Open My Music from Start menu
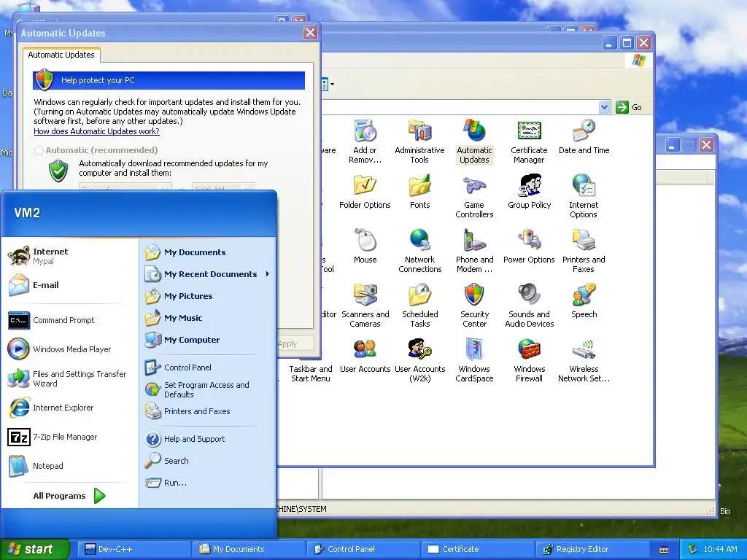The height and width of the screenshot is (560, 747). coord(207,318)
